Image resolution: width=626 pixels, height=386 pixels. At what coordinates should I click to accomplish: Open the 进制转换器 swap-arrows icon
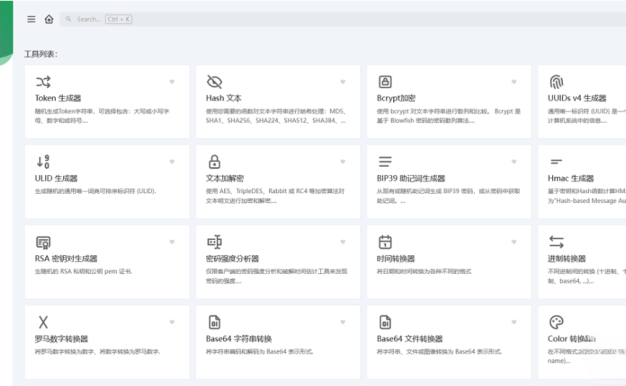click(x=556, y=242)
